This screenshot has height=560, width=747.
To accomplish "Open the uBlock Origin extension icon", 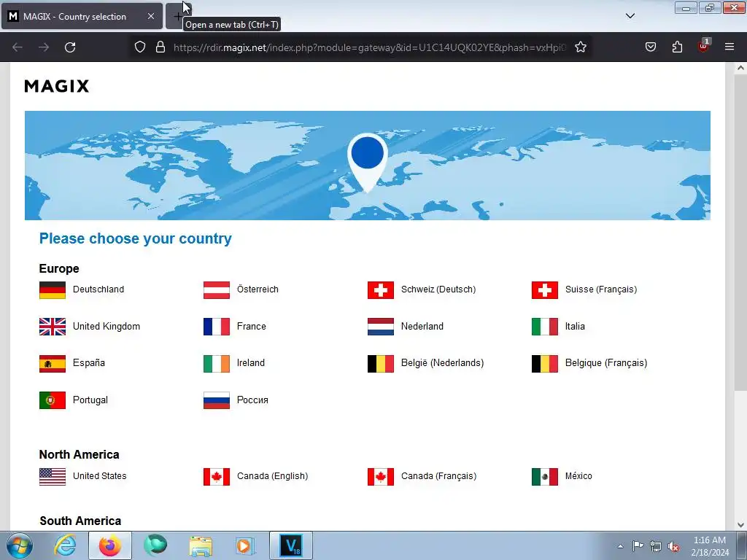I will [703, 46].
